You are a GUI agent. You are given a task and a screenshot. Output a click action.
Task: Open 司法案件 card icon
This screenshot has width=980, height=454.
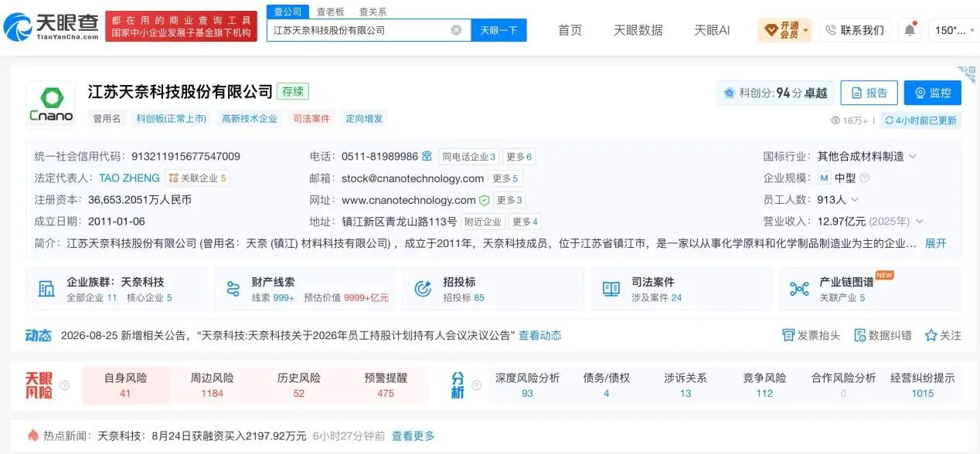[x=611, y=289]
